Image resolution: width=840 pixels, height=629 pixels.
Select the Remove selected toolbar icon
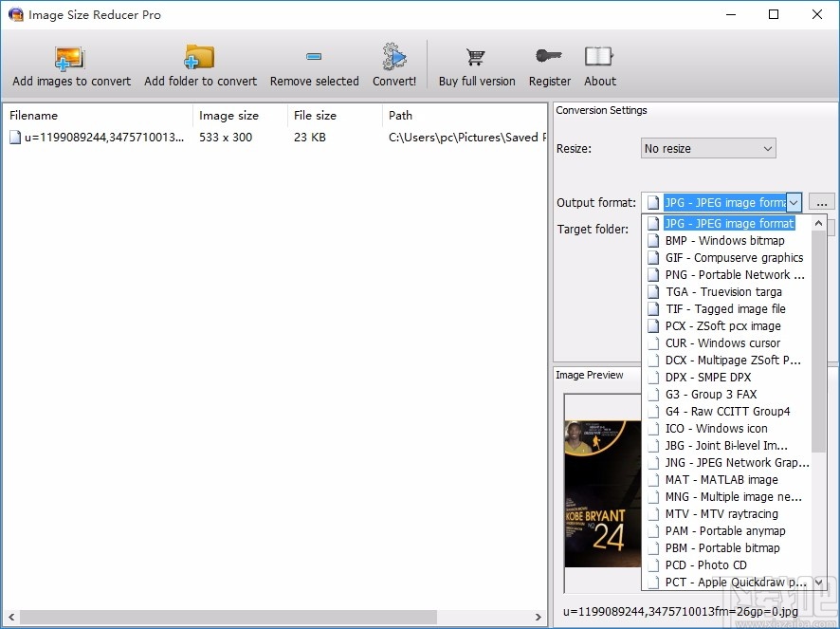[x=314, y=57]
